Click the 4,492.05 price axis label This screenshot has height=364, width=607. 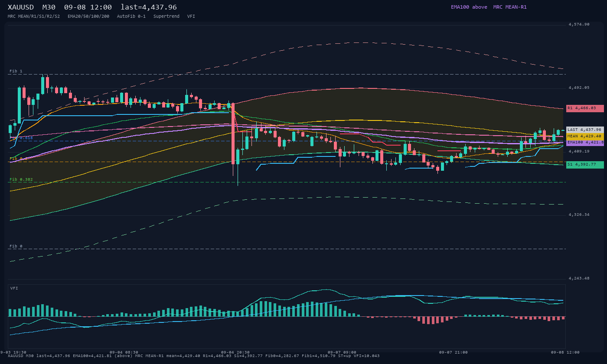pyautogui.click(x=579, y=88)
